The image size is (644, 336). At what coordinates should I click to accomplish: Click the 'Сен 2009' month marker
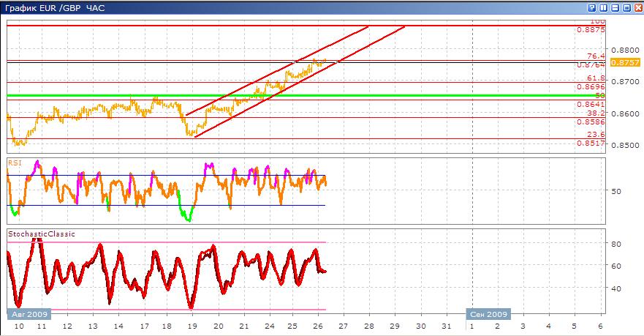[x=488, y=314]
